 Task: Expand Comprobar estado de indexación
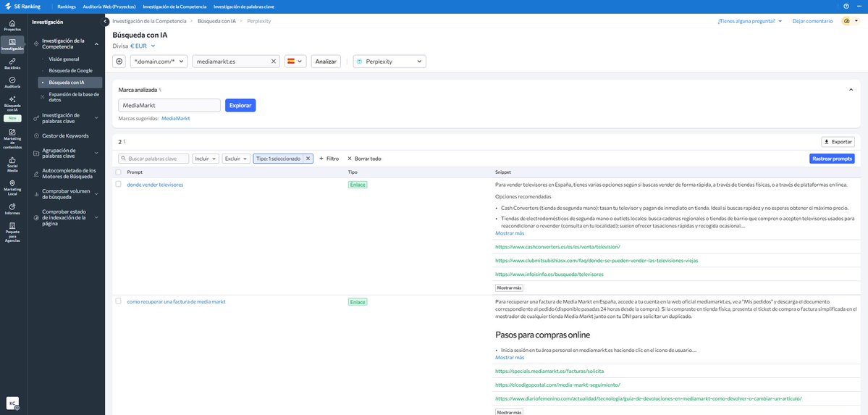pyautogui.click(x=96, y=218)
